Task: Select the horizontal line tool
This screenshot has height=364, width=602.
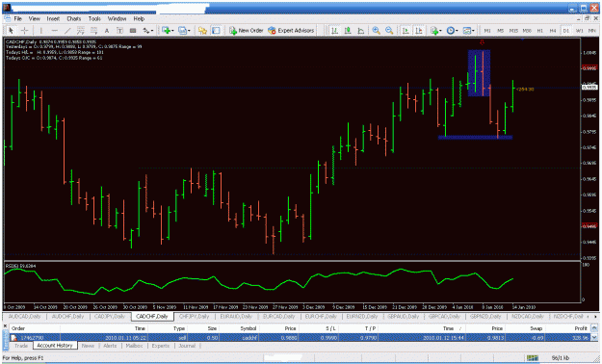Action: pos(55,31)
